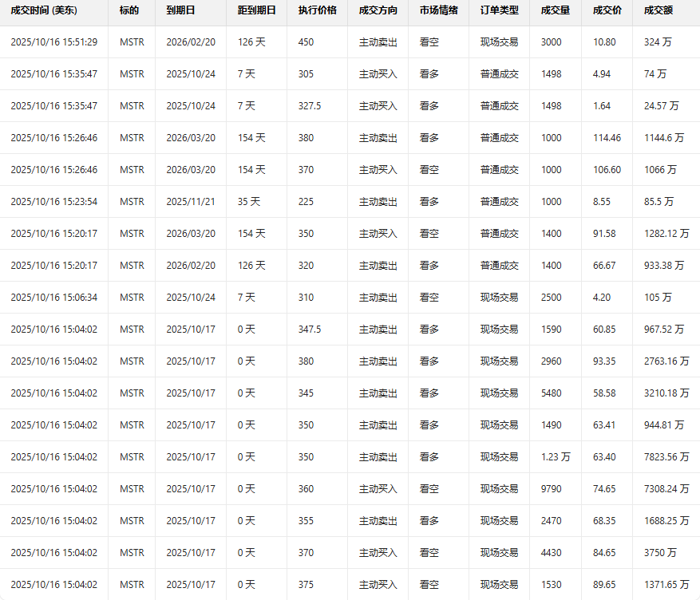This screenshot has height=600, width=700.
Task: Click the strike price 327.5 cell
Action: pyautogui.click(x=310, y=106)
